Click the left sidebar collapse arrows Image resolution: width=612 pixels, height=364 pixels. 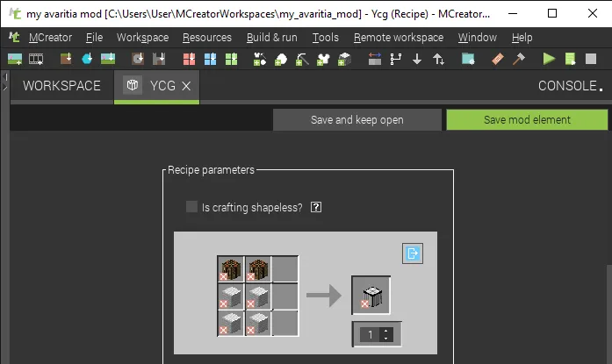tap(5, 82)
